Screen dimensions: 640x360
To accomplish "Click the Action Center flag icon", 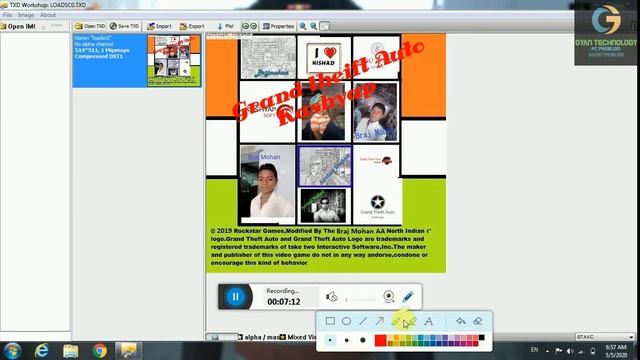I will click(559, 351).
